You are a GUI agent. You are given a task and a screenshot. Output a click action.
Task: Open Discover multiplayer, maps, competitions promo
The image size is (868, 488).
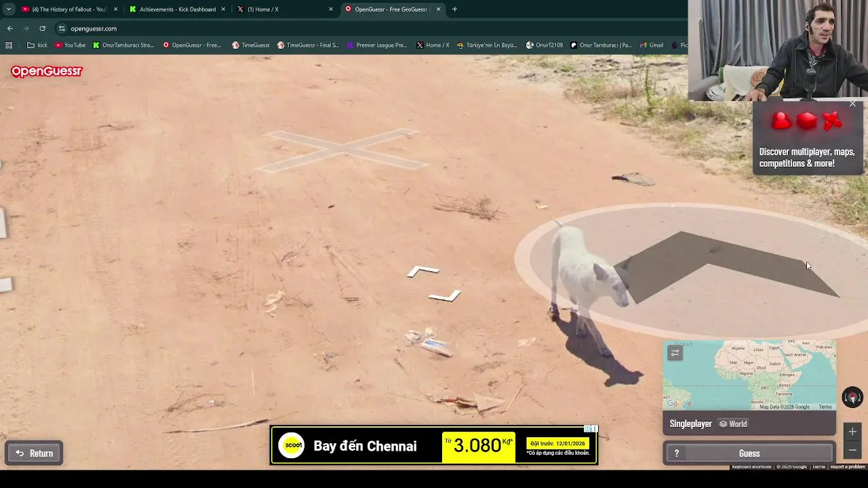[807, 139]
